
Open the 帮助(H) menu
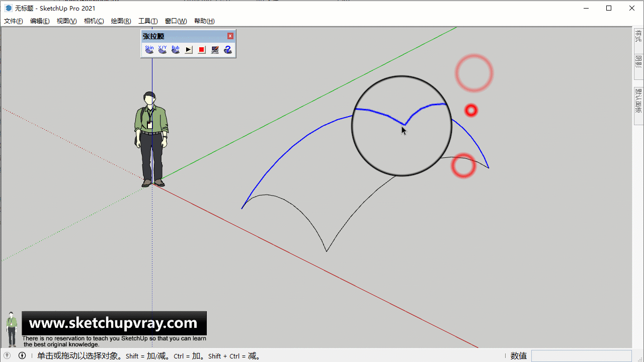click(204, 21)
